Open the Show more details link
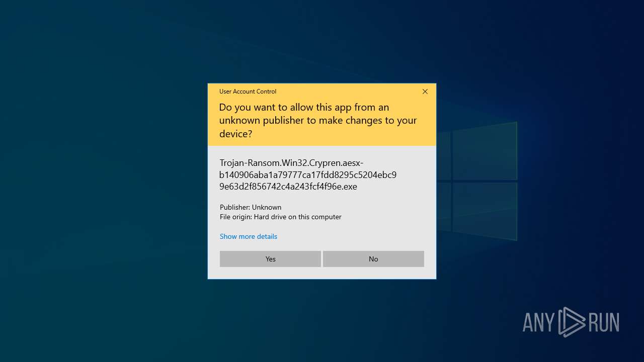This screenshot has height=362, width=644. point(249,236)
